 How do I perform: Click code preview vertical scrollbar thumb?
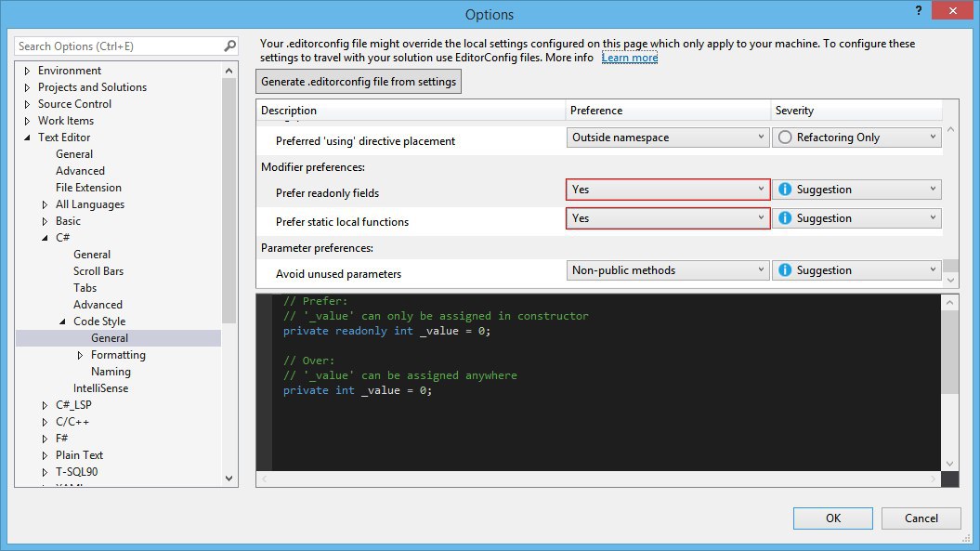(x=950, y=351)
